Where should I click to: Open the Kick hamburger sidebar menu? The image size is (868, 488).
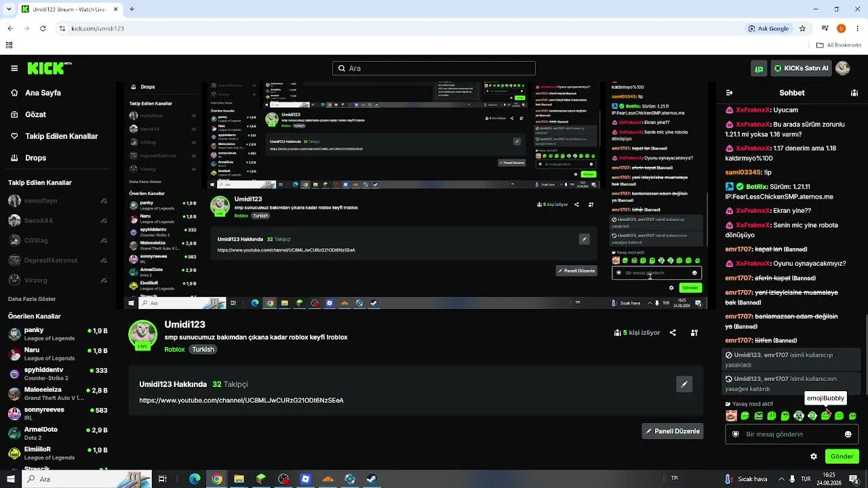pyautogui.click(x=14, y=68)
